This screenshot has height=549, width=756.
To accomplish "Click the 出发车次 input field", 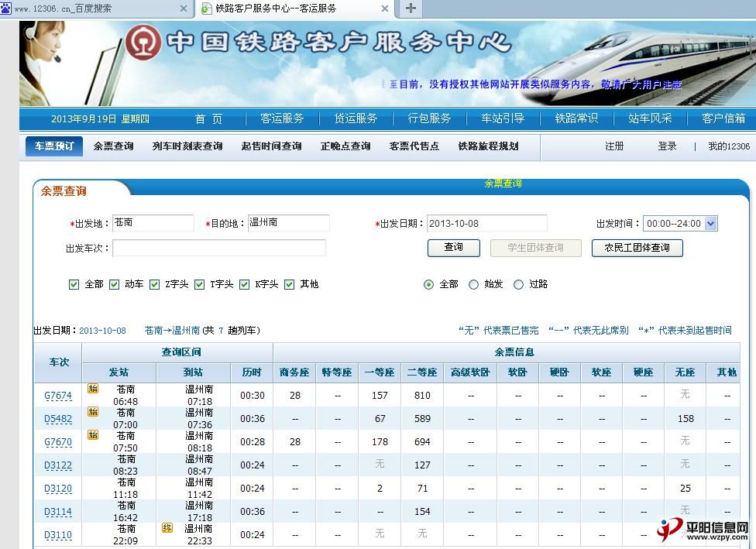I will 219,248.
